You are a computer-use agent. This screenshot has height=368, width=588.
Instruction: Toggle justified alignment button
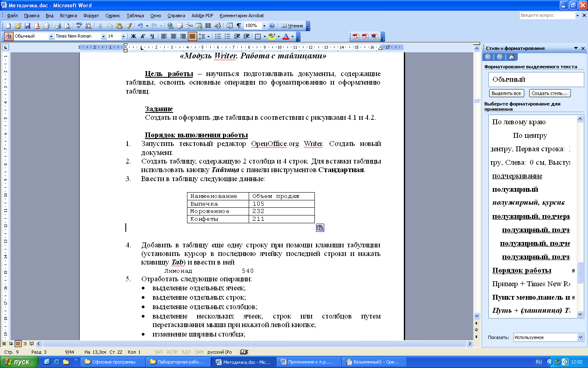192,36
